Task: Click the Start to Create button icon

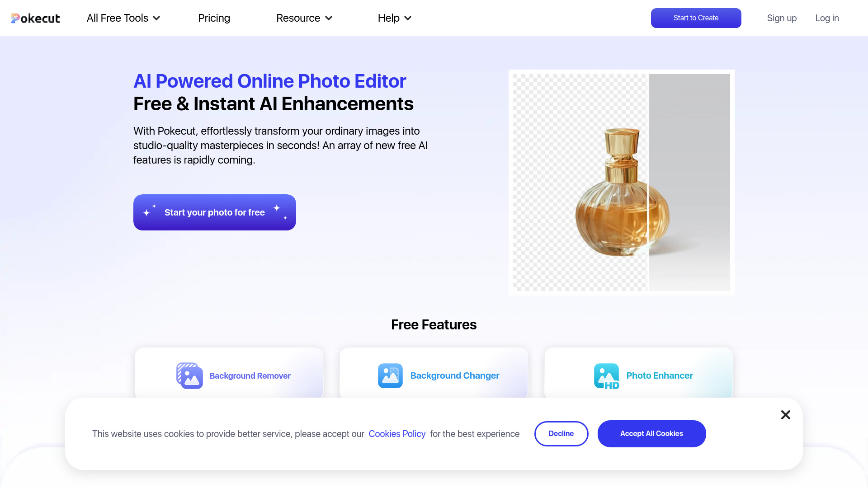Action: (x=696, y=17)
